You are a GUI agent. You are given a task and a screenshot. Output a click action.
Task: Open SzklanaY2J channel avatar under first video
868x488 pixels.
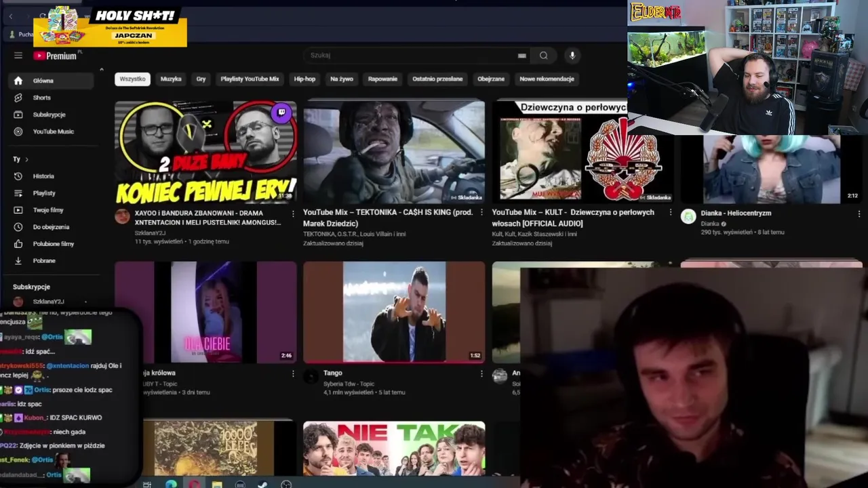pos(122,216)
